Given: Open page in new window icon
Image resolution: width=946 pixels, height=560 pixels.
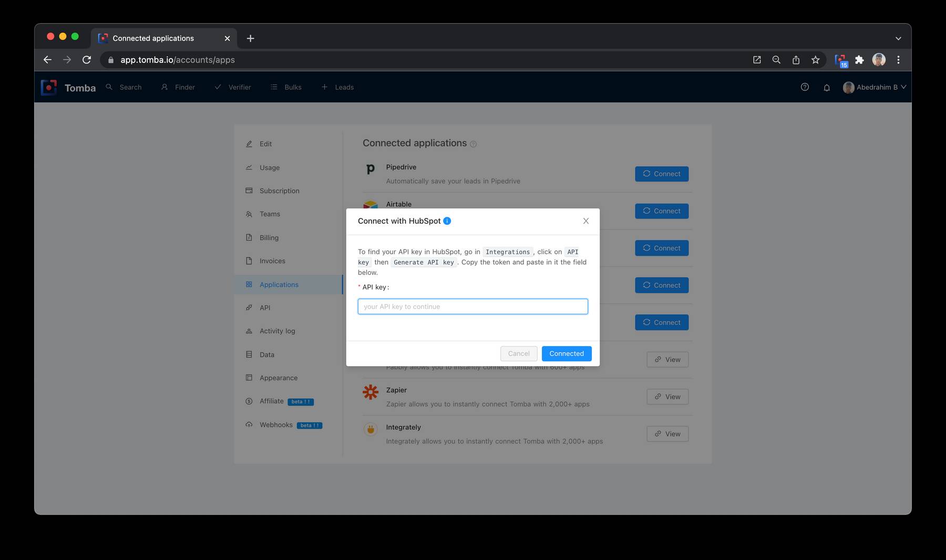Looking at the screenshot, I should coord(757,60).
